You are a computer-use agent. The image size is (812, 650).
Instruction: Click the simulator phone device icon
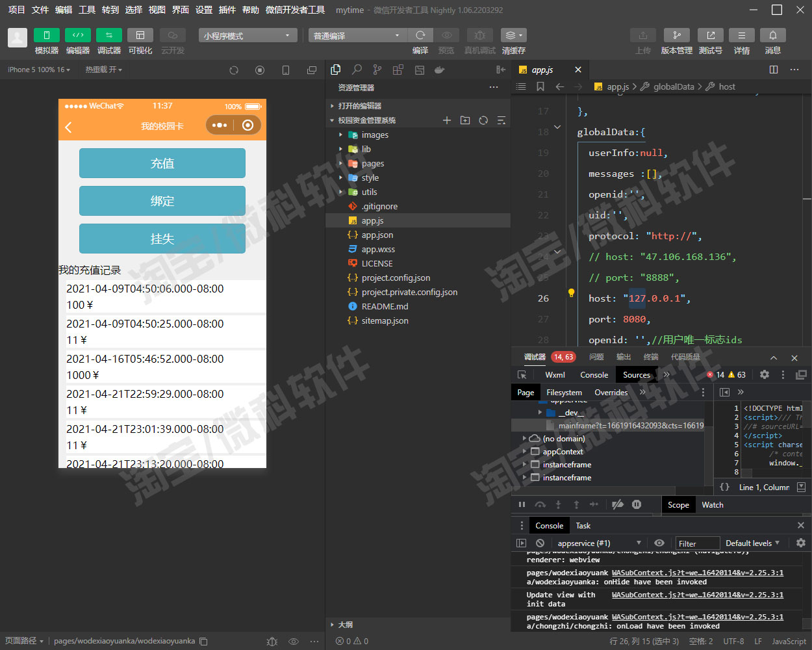click(x=286, y=70)
